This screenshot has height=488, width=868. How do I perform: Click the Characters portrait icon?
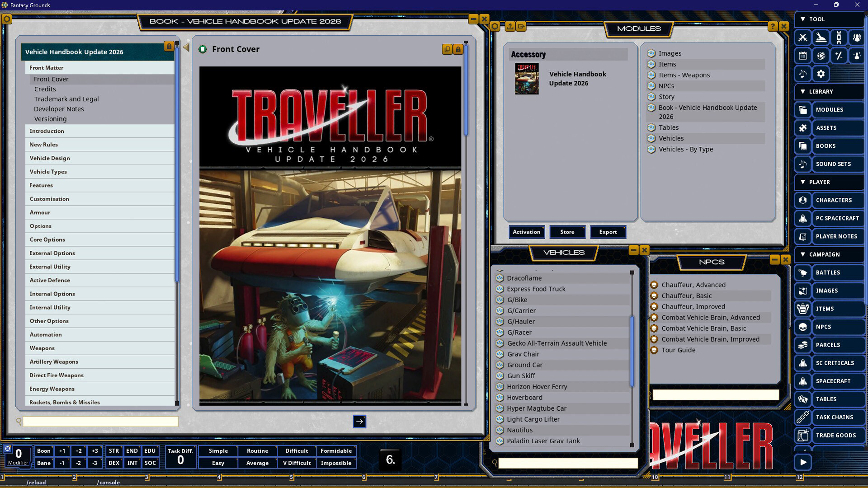tap(803, 200)
